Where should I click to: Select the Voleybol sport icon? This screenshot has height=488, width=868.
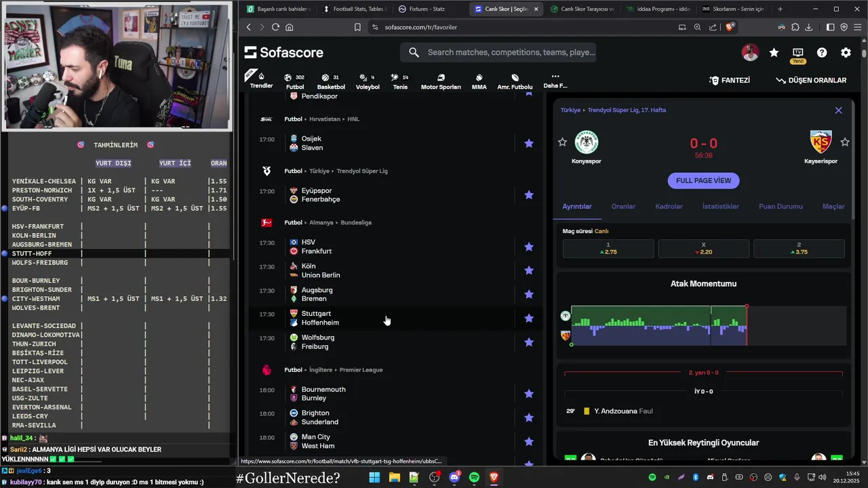pyautogui.click(x=368, y=81)
